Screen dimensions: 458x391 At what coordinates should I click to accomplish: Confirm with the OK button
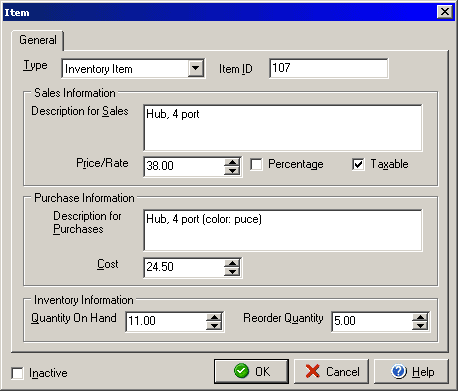click(251, 371)
